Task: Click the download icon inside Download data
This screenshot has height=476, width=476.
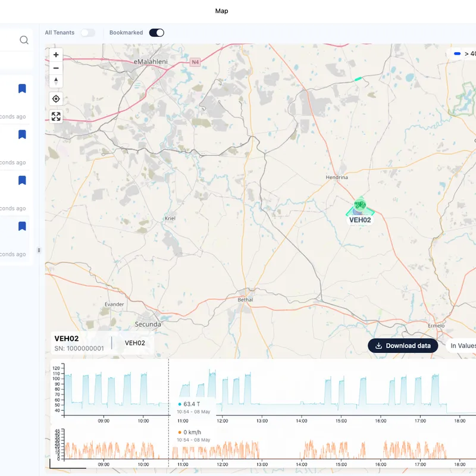Action: (x=378, y=346)
